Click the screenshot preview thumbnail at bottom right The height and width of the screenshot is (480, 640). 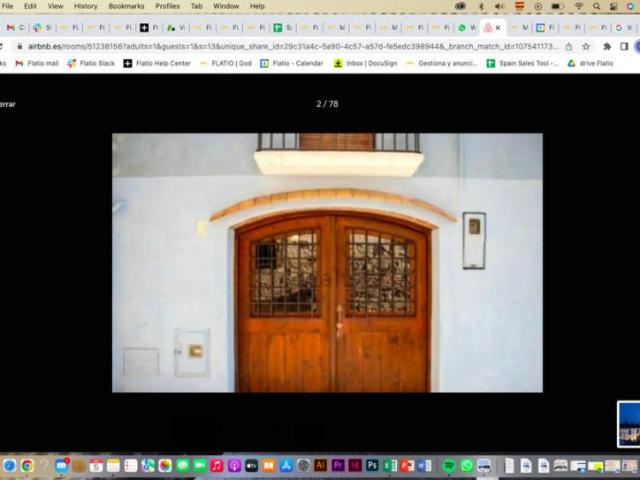(x=628, y=422)
